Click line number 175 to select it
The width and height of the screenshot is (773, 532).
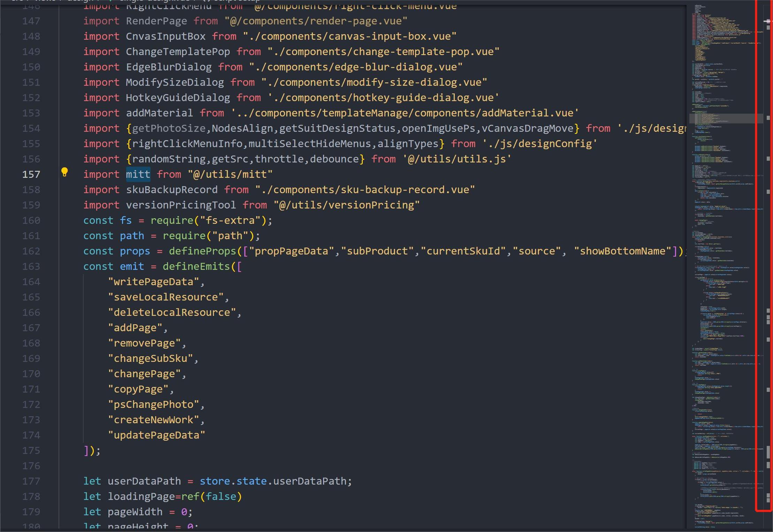31,450
